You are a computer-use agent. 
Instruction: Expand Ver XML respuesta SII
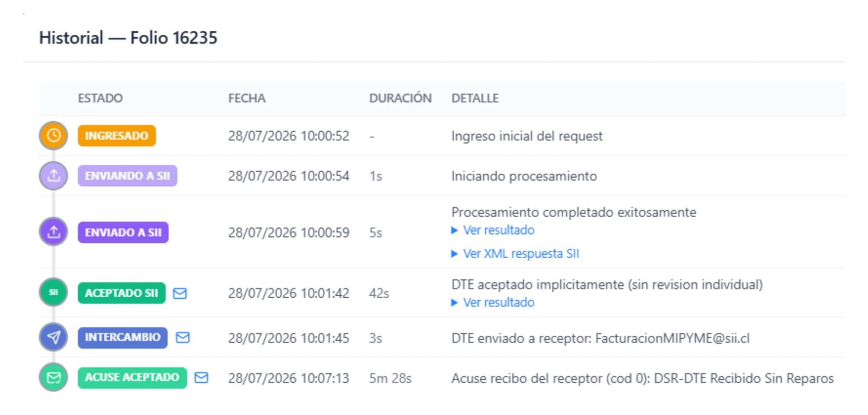click(515, 253)
